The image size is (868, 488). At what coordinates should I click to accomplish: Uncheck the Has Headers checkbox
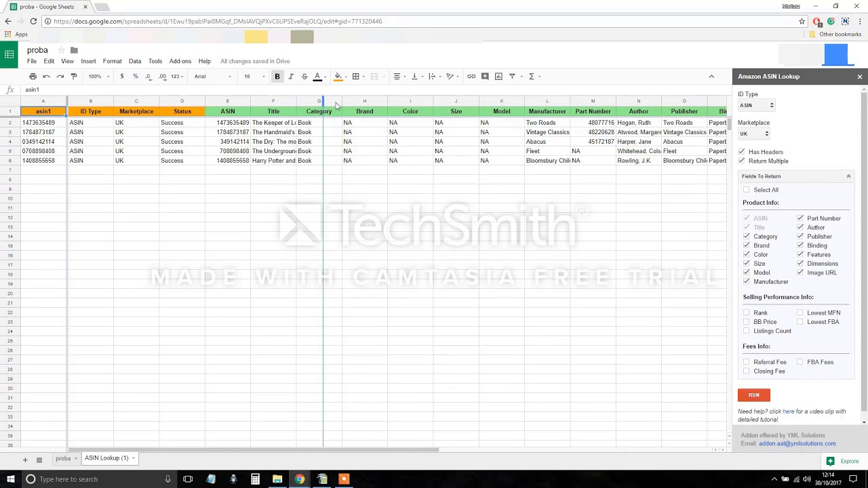pyautogui.click(x=742, y=152)
